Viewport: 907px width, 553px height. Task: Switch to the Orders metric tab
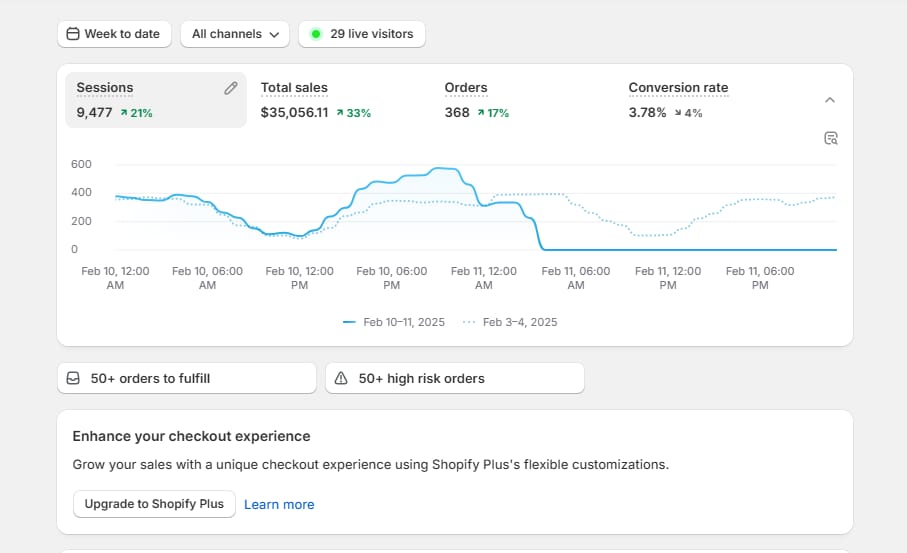pyautogui.click(x=477, y=100)
